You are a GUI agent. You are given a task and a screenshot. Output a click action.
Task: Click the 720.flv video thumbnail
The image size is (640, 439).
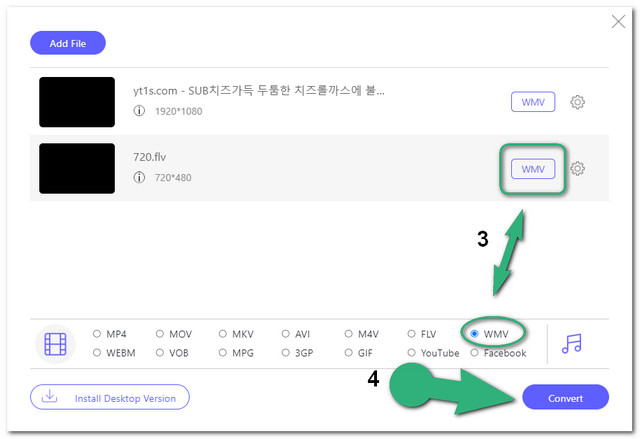(77, 168)
